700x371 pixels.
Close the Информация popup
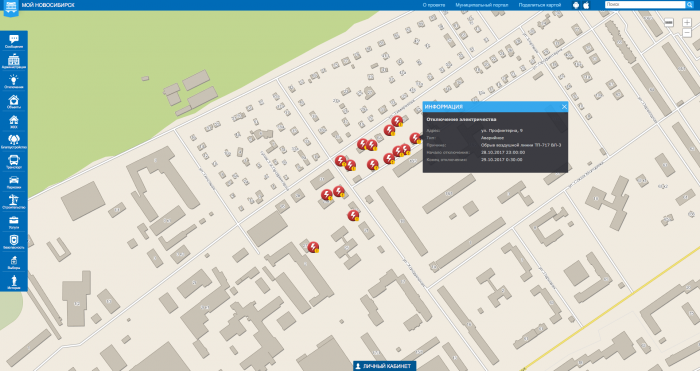click(564, 107)
